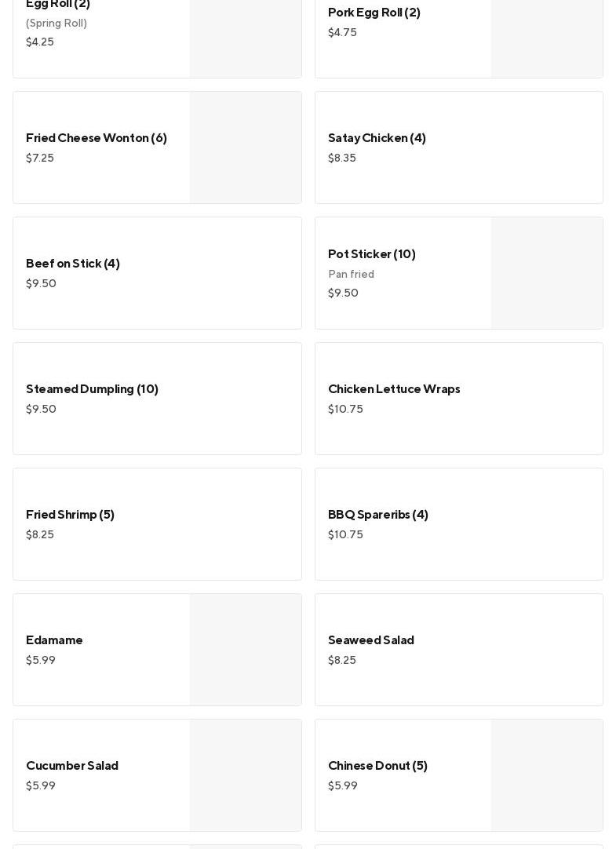Select the Pork Egg Roll (2) item
This screenshot has width=616, height=849.
[x=374, y=13]
